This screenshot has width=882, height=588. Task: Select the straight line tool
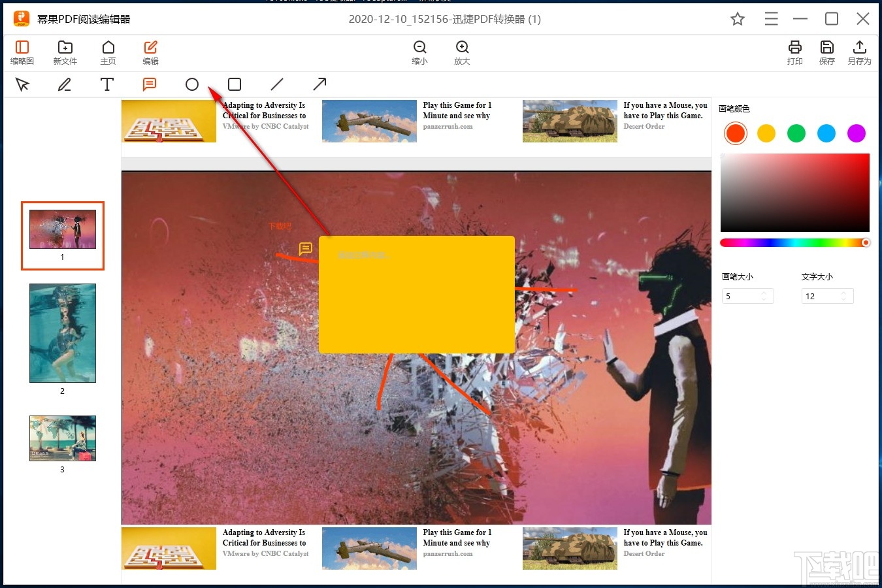(x=277, y=84)
